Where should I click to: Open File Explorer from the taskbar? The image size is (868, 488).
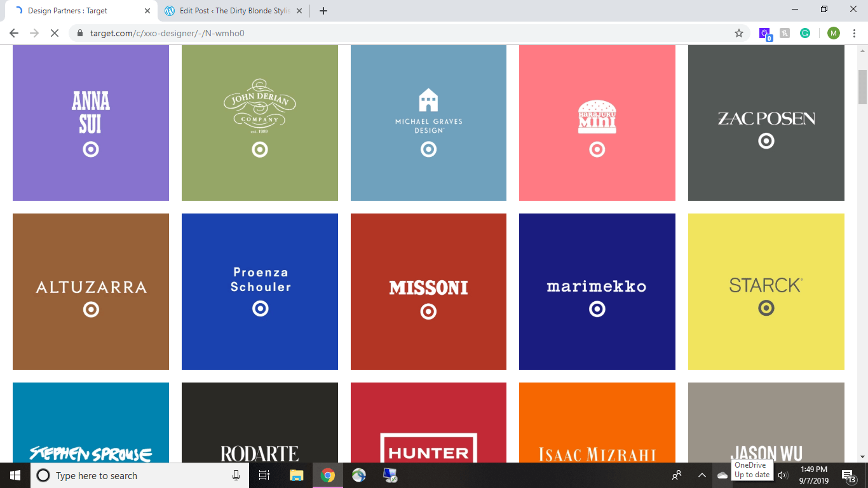point(297,475)
